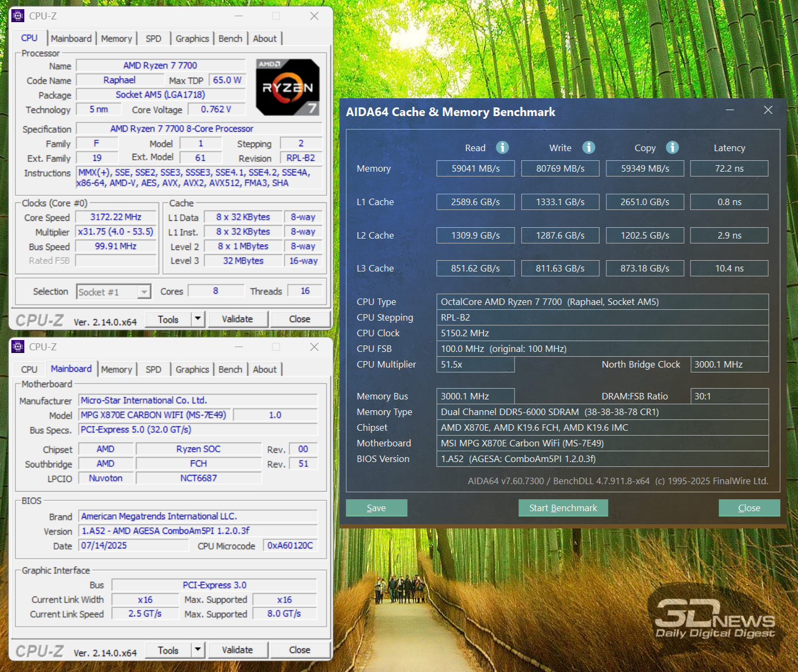Click the CPU-Z app icon in bottom window title bar

coord(18,347)
